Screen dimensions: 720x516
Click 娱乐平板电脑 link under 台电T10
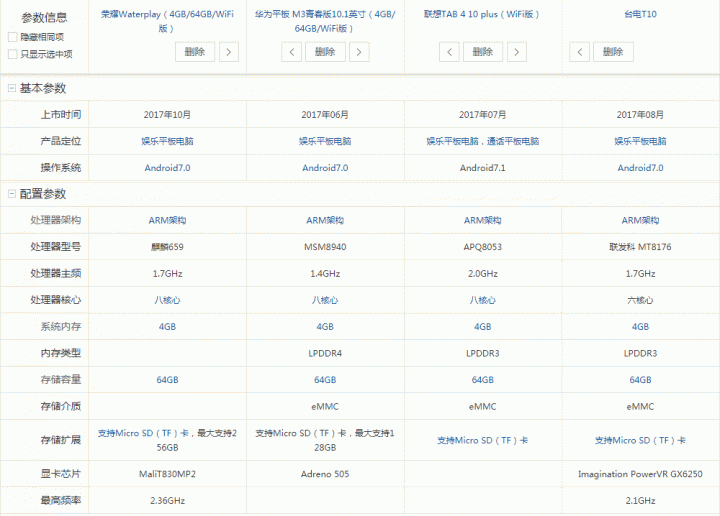tap(640, 141)
